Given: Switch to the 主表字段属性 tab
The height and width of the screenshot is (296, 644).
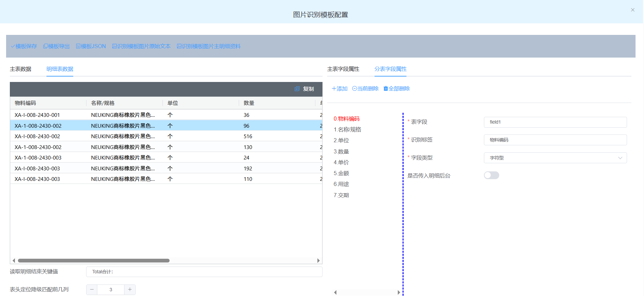Looking at the screenshot, I should pos(343,69).
